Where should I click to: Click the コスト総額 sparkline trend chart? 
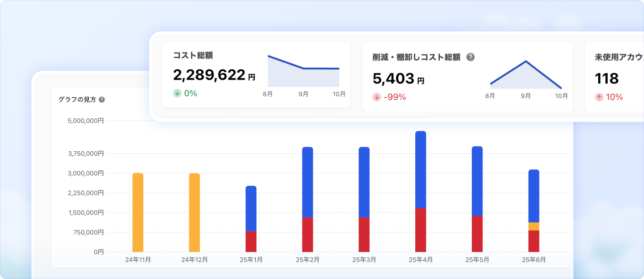coord(303,71)
